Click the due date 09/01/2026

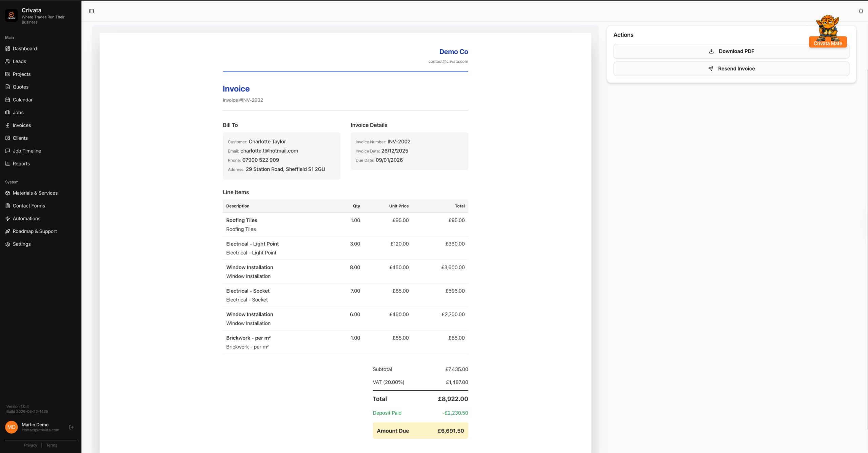pyautogui.click(x=389, y=160)
